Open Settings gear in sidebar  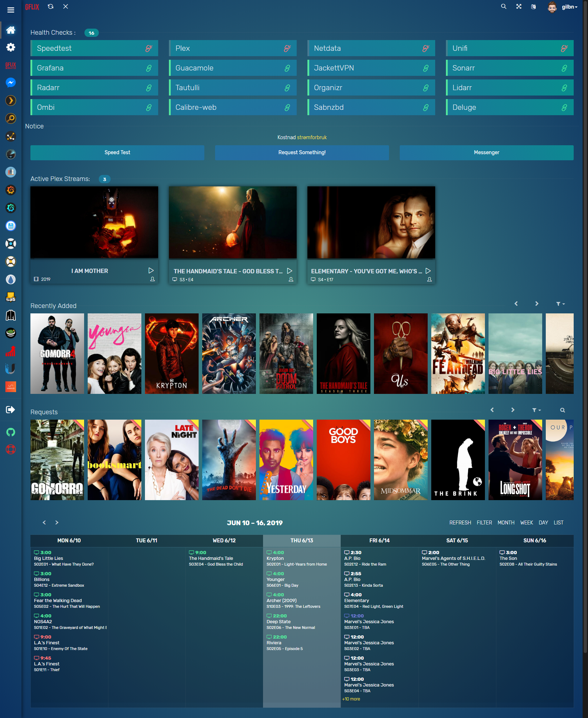pyautogui.click(x=11, y=47)
